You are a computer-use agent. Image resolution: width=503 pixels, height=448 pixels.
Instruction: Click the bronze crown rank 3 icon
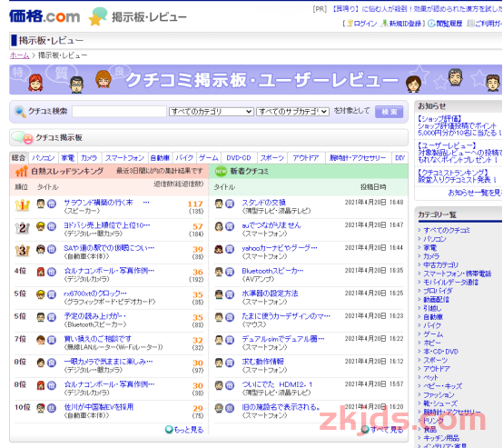point(23,251)
